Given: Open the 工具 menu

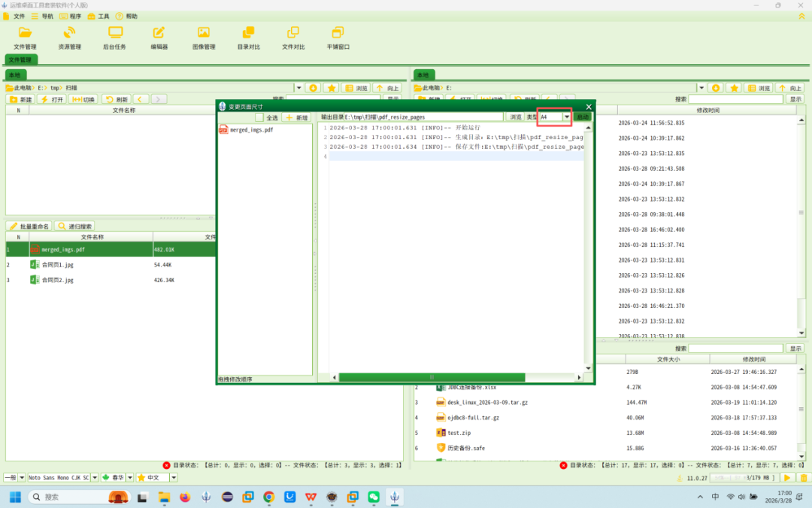Looking at the screenshot, I should [98, 16].
